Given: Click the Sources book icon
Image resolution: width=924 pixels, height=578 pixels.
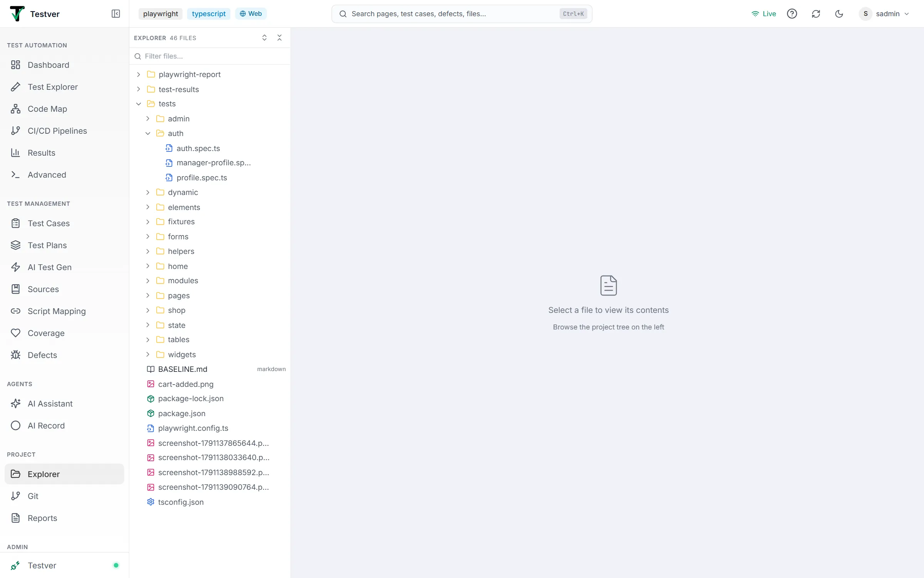Looking at the screenshot, I should pyautogui.click(x=15, y=289).
